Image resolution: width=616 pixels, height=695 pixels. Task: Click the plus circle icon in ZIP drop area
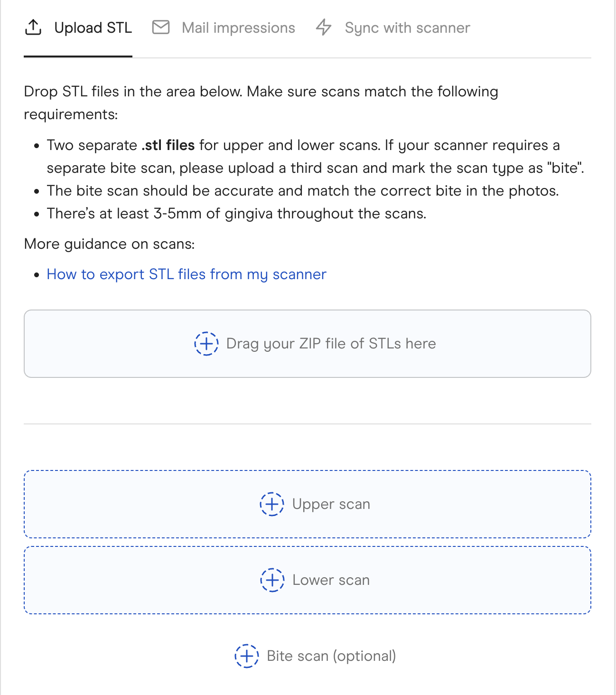[x=206, y=344]
